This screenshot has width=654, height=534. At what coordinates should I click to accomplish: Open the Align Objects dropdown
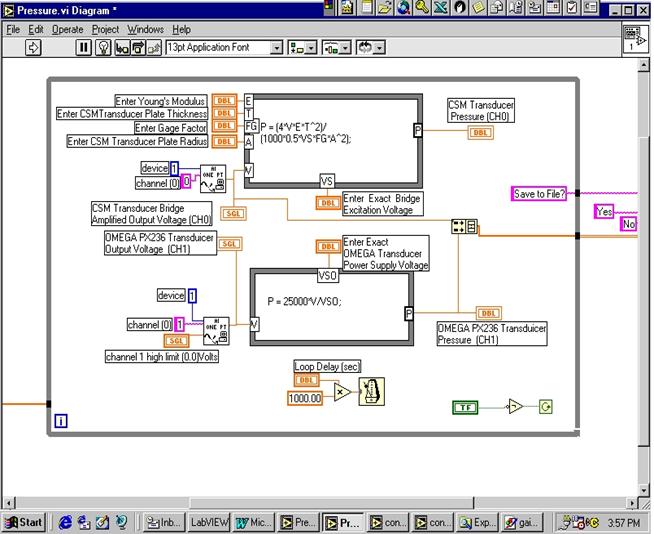pos(301,47)
